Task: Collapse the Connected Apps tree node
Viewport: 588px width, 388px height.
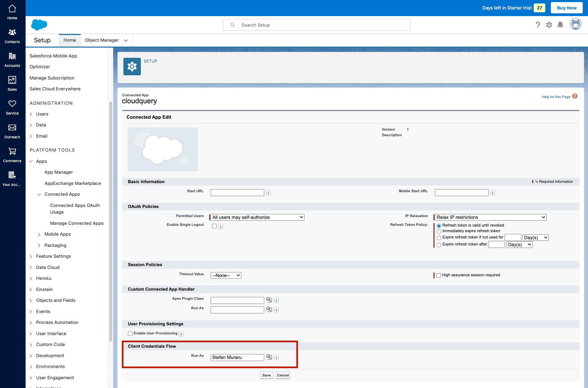Action: click(39, 194)
